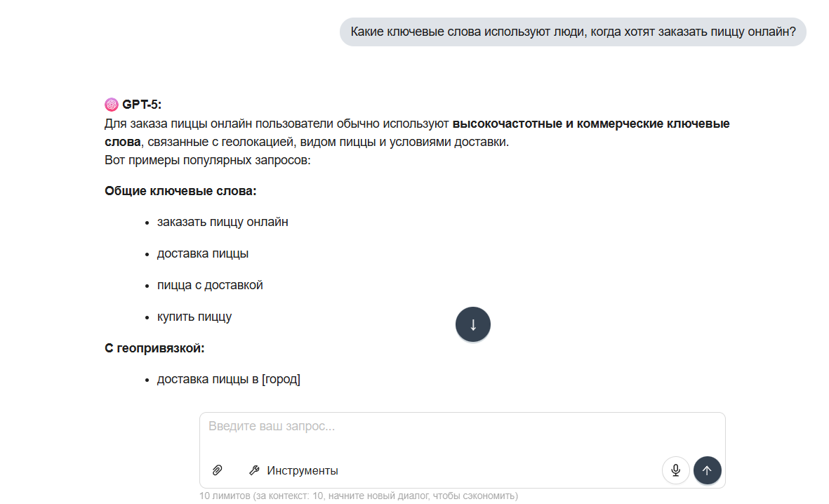Select the OpenAI logo next to GPT-5
Viewport: 829px width, 504px height.
[112, 104]
